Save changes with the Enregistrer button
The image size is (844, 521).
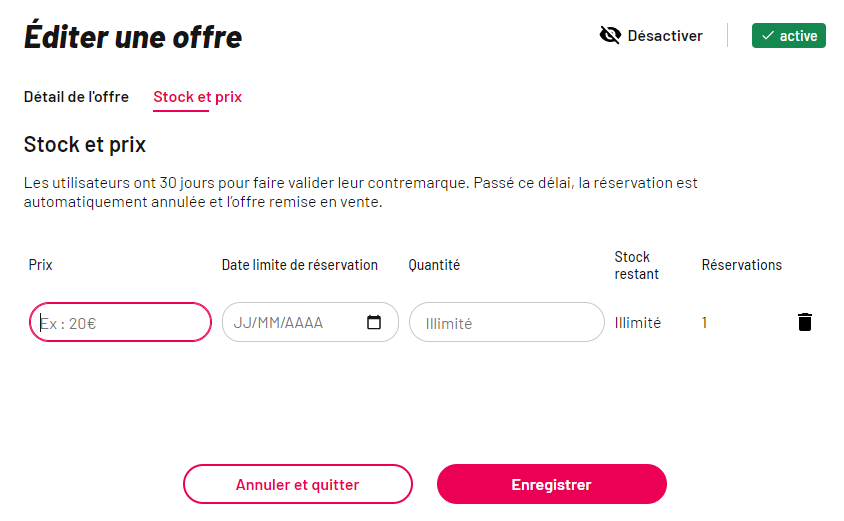point(552,484)
